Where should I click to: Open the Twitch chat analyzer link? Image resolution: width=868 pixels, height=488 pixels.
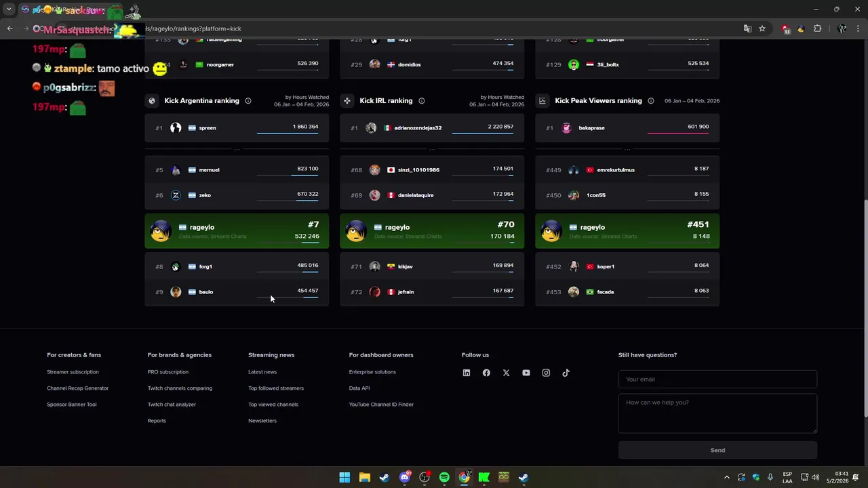[172, 405]
